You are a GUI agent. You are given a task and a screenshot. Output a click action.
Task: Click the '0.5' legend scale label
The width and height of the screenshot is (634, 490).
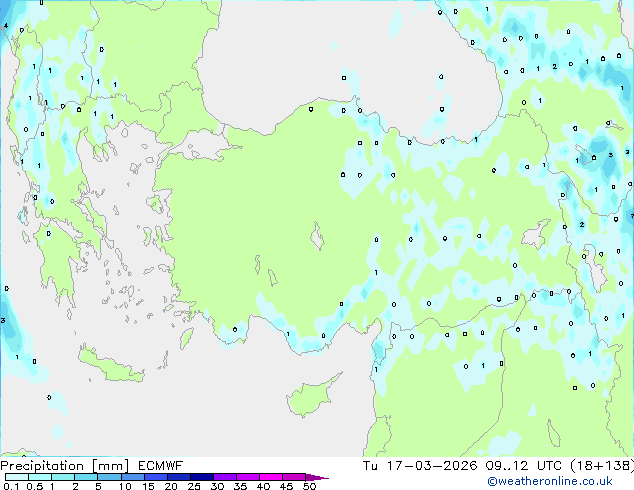[x=35, y=486]
